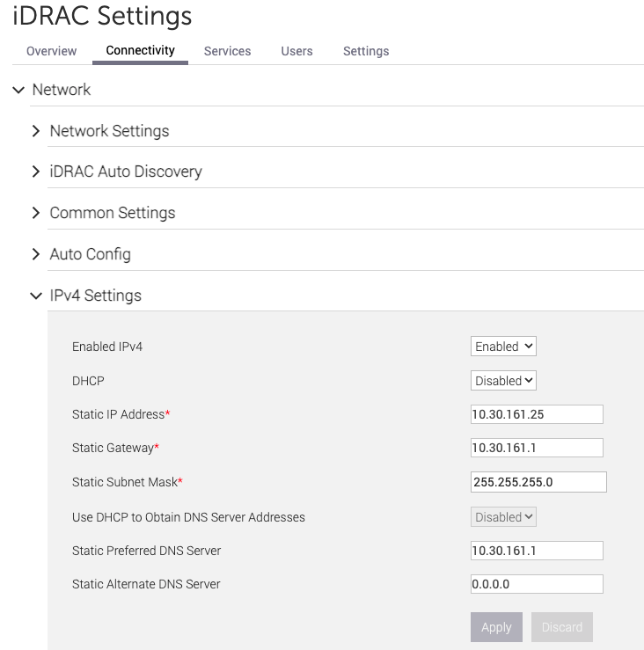Click the Static Gateway input field
This screenshot has width=644, height=650.
click(537, 448)
